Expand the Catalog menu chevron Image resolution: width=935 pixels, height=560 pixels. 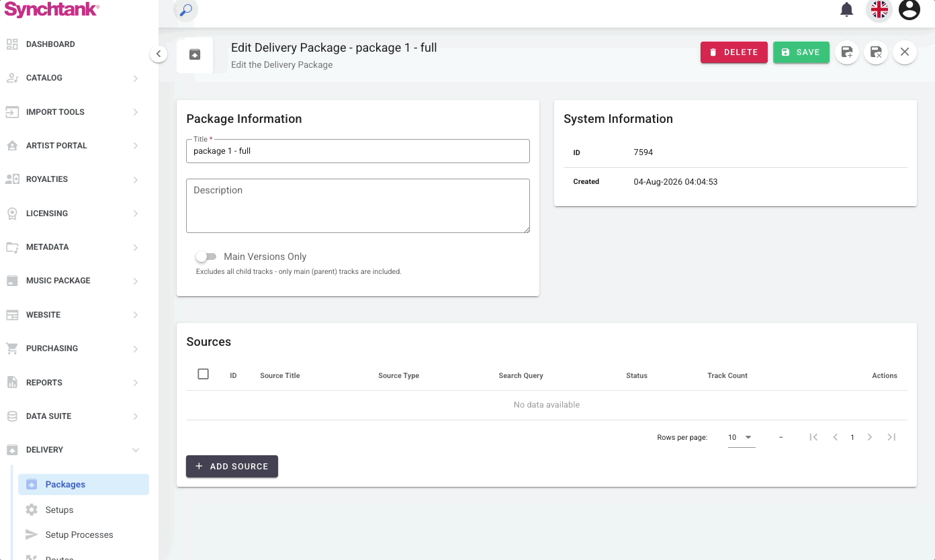coord(136,79)
